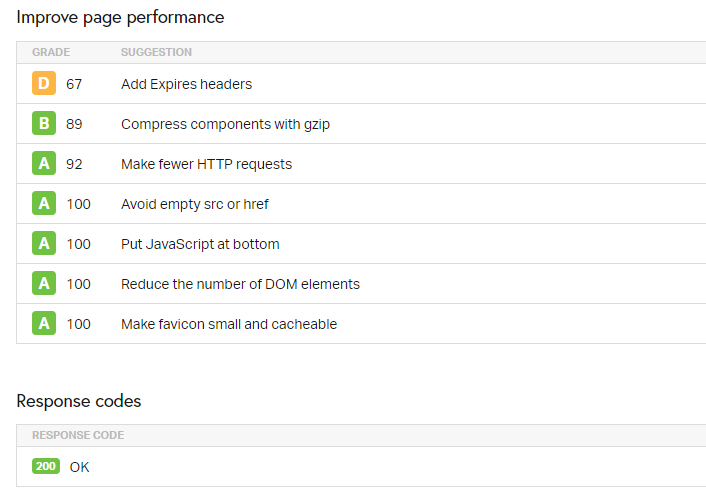
Task: Click the A badge for fewer HTTP requests
Action: (43, 164)
